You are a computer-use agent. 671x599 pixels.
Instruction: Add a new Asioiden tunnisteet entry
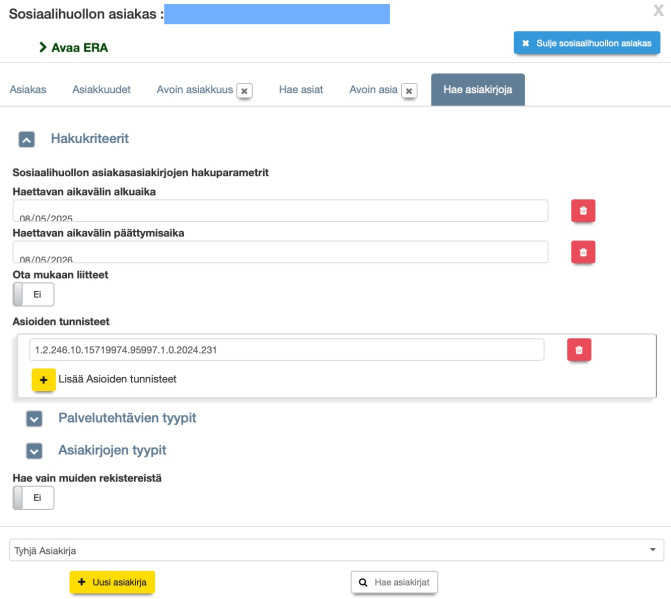(44, 380)
